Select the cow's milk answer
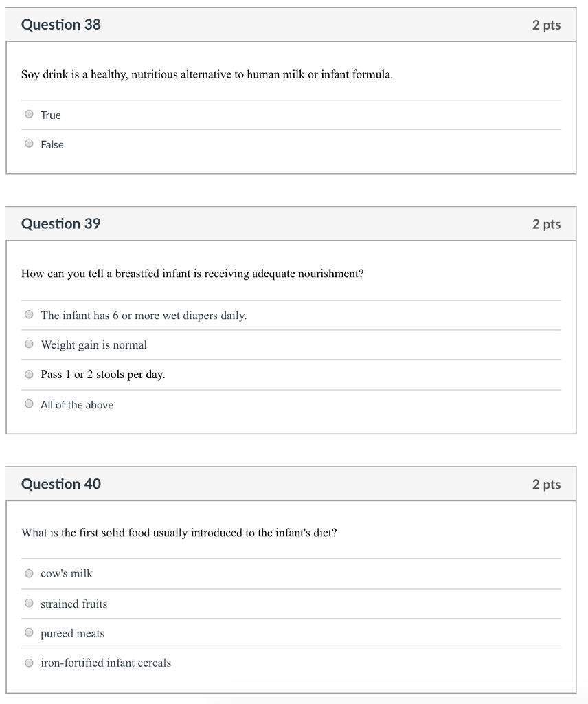 [x=29, y=573]
